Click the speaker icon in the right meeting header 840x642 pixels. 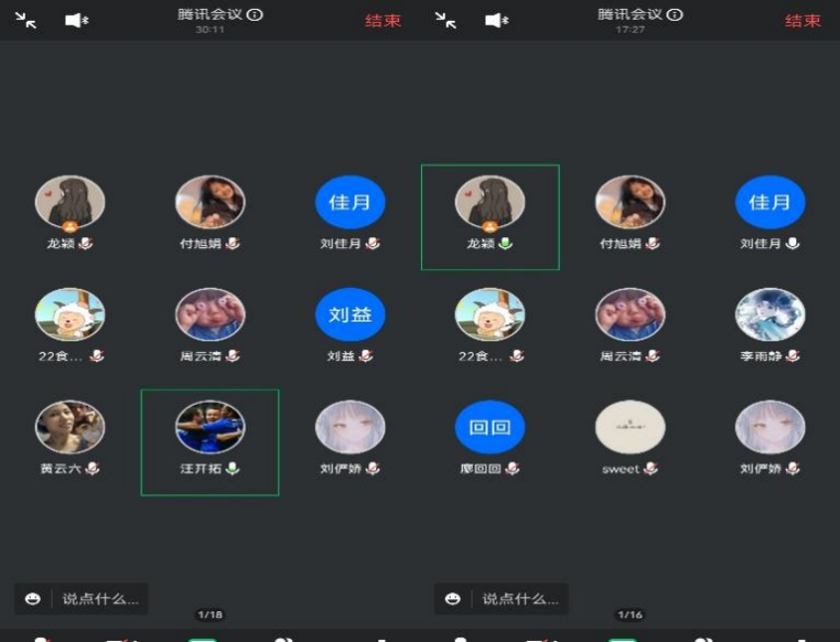click(x=496, y=21)
